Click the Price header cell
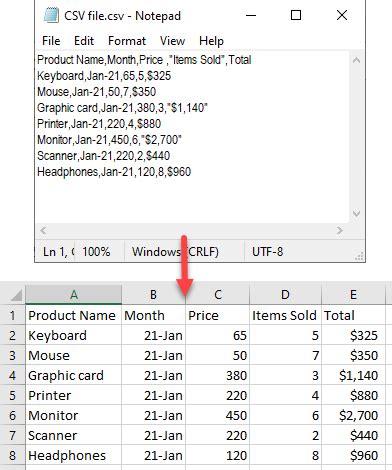The width and height of the screenshot is (392, 470). 218,315
